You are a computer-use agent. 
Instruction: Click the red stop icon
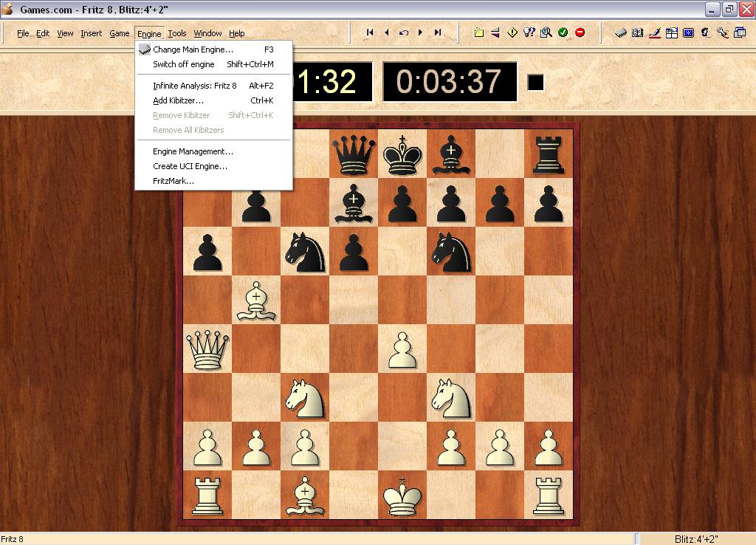pyautogui.click(x=580, y=32)
